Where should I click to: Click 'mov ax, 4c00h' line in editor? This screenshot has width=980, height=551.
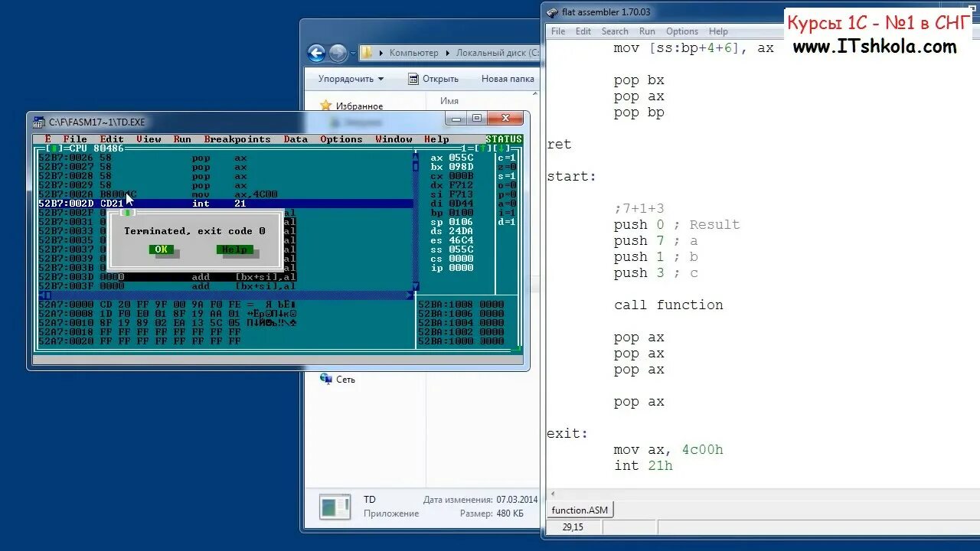point(668,449)
